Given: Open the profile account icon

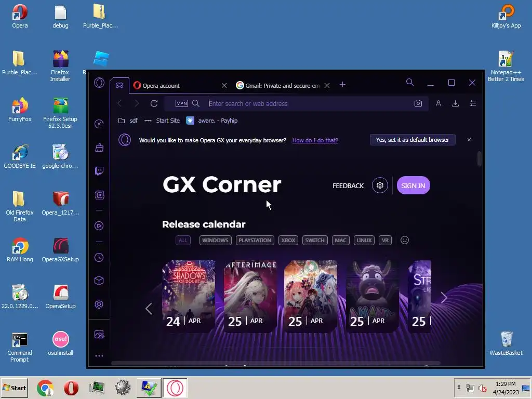Looking at the screenshot, I should pos(438,103).
